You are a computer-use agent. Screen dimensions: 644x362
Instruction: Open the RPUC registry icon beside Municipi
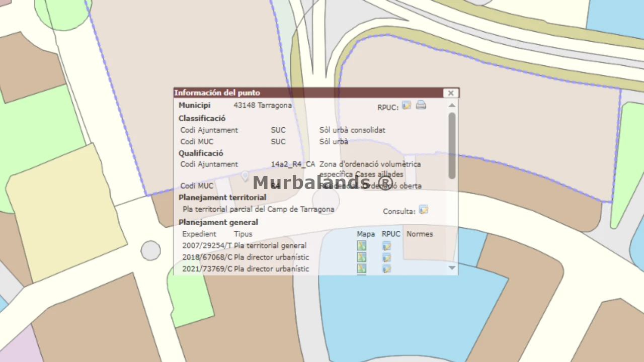coord(407,105)
